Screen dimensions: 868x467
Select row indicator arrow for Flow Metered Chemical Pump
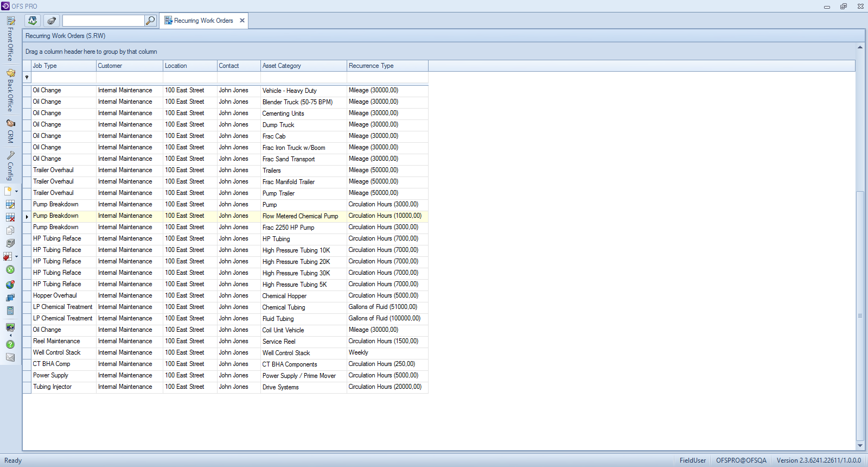(27, 216)
